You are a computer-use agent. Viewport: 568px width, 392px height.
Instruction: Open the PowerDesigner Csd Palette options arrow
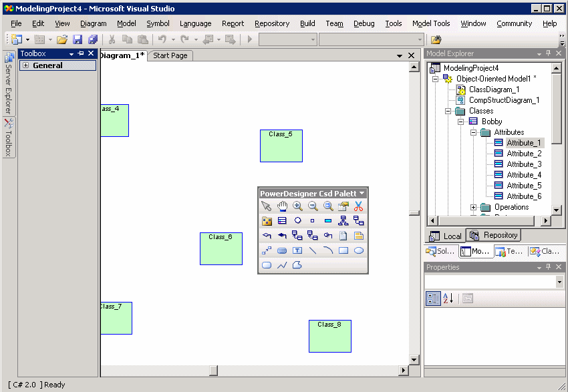tap(362, 193)
